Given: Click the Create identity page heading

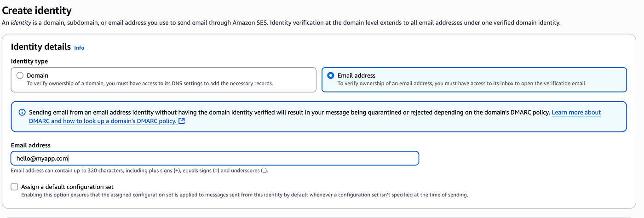Looking at the screenshot, I should coord(37,10).
